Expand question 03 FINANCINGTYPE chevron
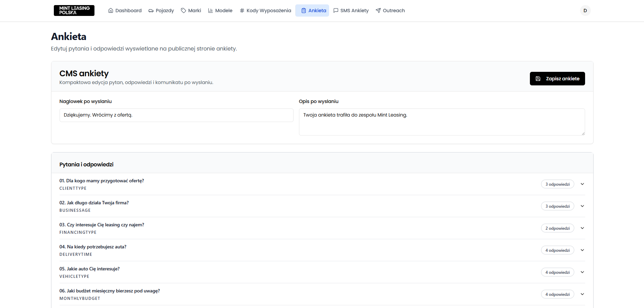This screenshot has height=308, width=644. coord(582,228)
